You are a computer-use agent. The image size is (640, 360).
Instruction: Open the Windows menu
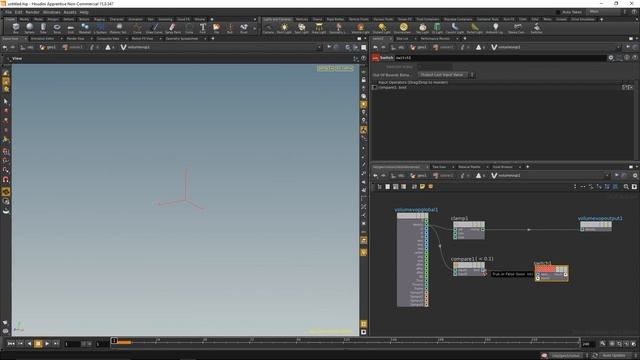[51, 12]
